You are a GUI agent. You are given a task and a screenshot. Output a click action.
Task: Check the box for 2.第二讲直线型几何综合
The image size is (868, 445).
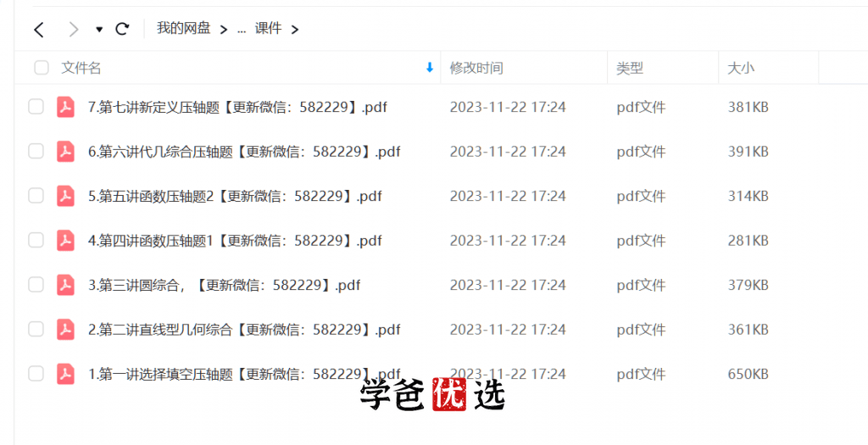coord(36,329)
